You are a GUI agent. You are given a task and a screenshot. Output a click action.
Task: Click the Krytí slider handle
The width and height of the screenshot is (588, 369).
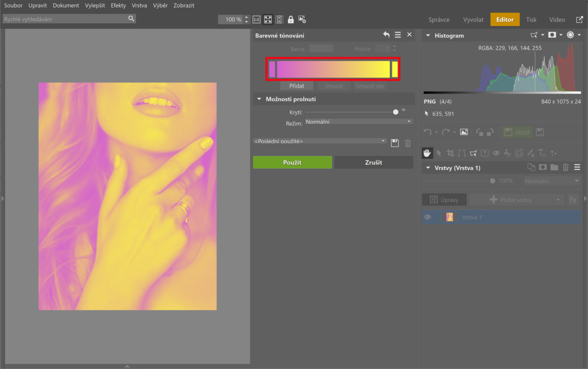pyautogui.click(x=396, y=112)
